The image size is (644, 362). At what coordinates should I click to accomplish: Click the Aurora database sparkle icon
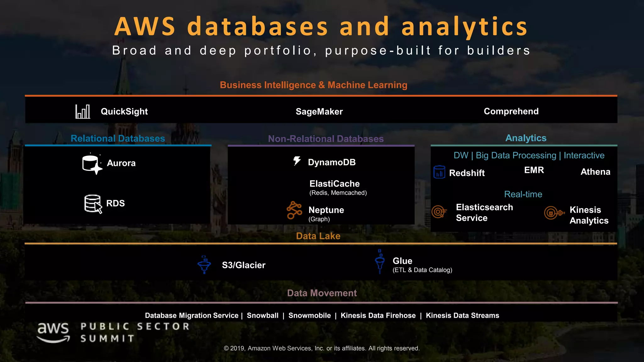tap(92, 164)
